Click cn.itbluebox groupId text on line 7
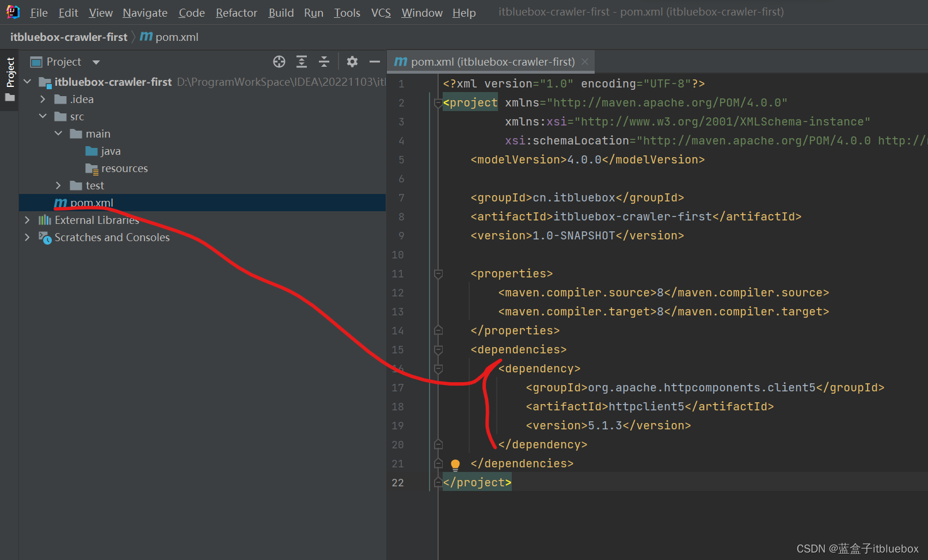 (574, 197)
